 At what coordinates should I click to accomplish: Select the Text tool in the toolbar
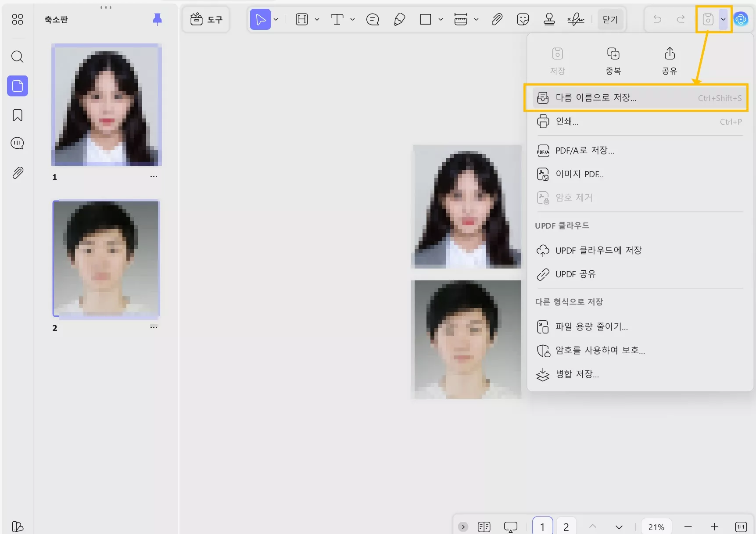[x=337, y=19]
